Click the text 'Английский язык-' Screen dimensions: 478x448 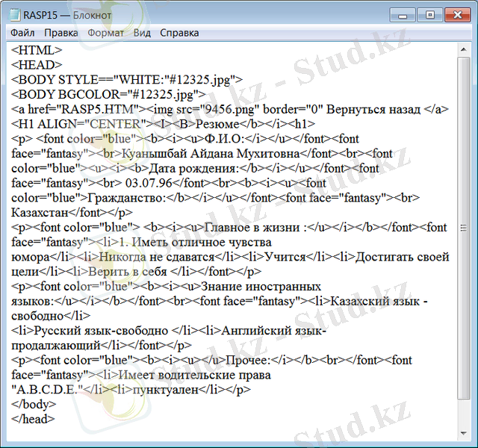click(x=274, y=331)
